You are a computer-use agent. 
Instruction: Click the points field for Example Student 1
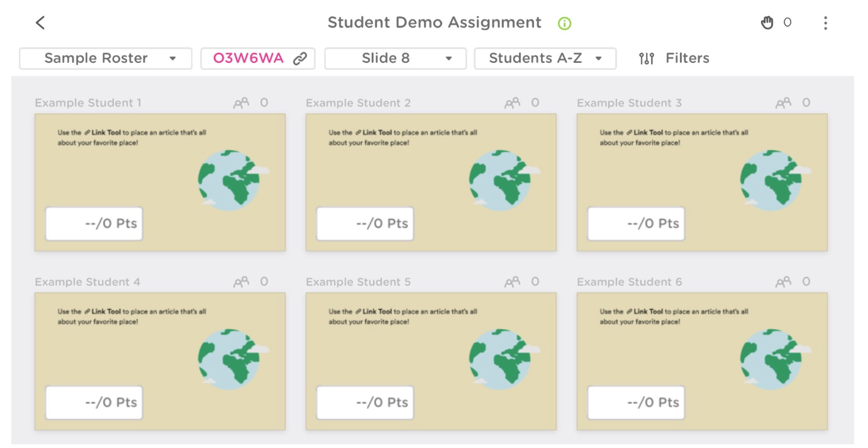tap(94, 223)
